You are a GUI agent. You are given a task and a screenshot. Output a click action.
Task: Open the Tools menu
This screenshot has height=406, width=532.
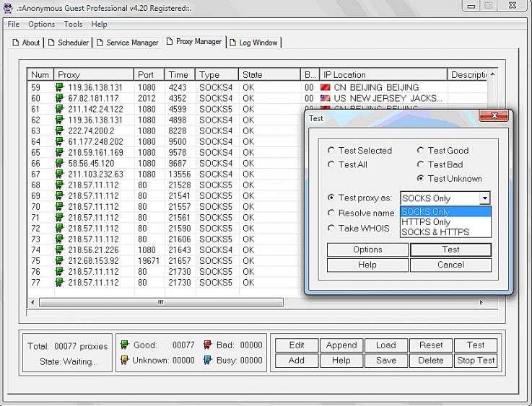pos(73,24)
